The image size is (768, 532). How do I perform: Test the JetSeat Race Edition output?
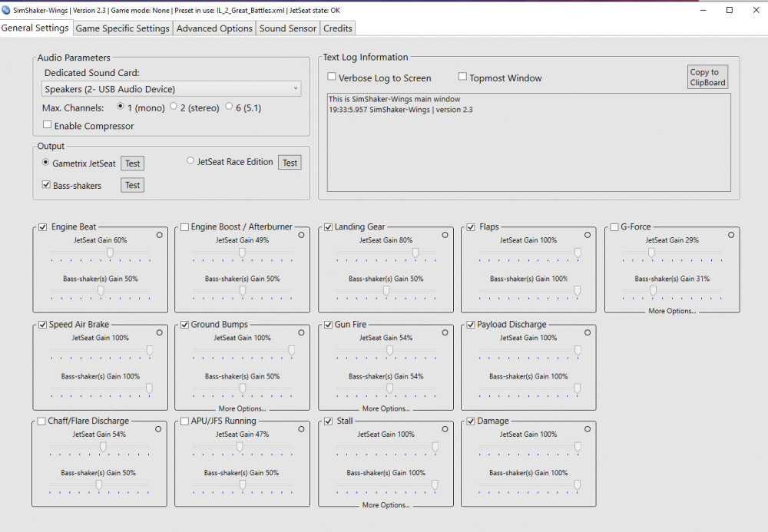pos(290,163)
